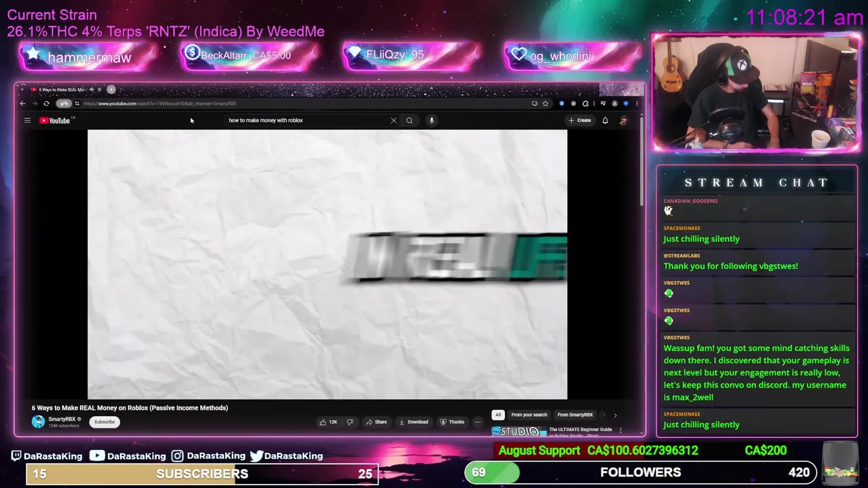Click the 'og_whodini' banner
Viewport: 868px width, 488px height.
573,56
